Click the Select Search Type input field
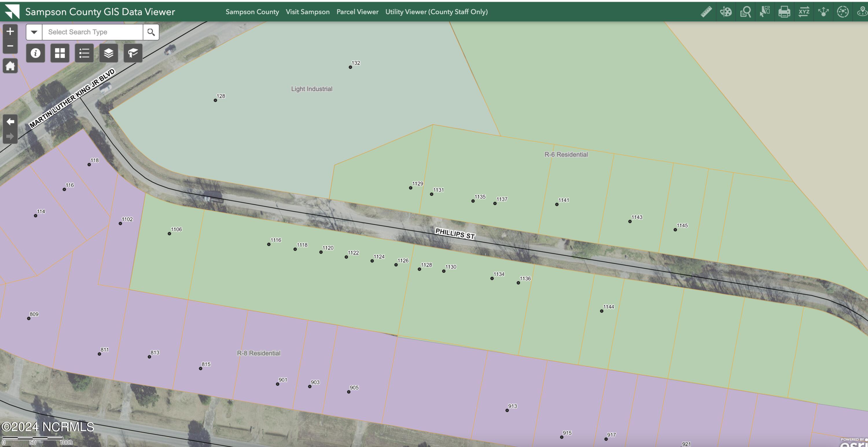 coord(92,32)
